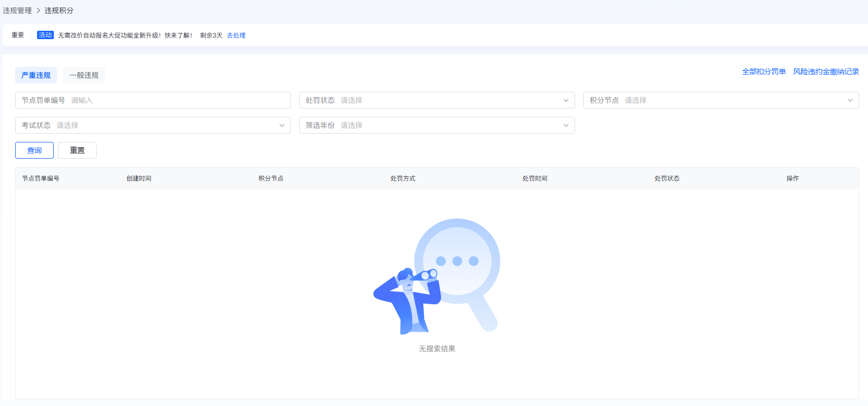Screen dimensions: 868x406
Task: Click the 创建时间 column header
Action: pyautogui.click(x=139, y=178)
